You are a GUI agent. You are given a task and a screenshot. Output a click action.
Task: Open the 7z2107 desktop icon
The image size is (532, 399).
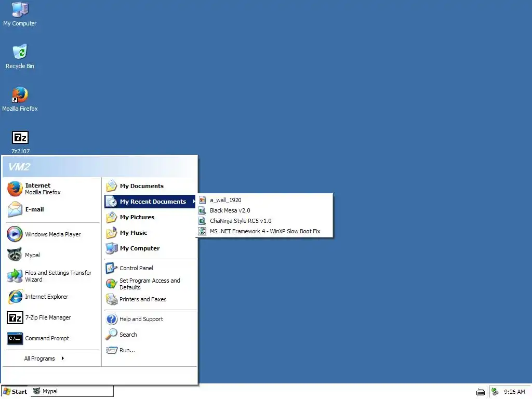coord(20,142)
